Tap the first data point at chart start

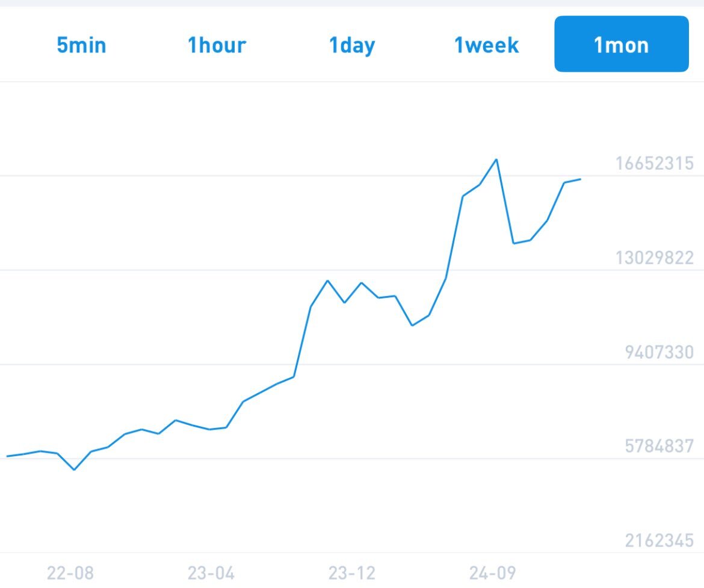tap(7, 456)
